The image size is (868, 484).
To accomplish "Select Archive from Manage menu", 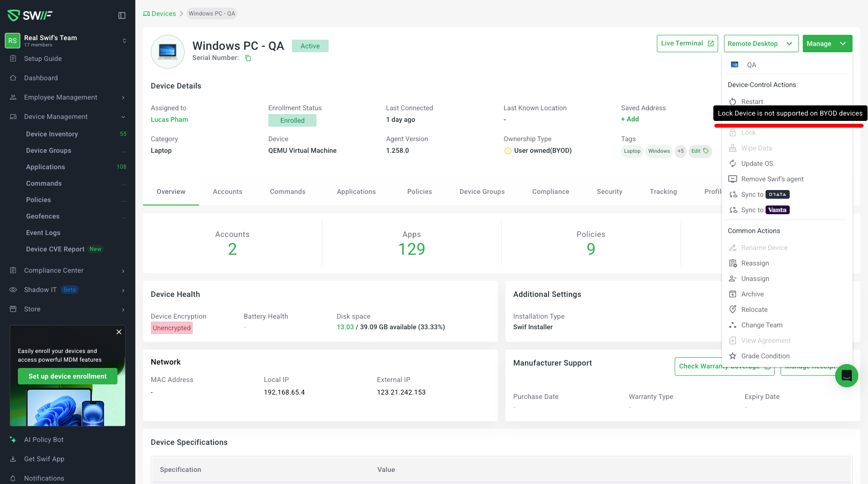I will click(x=752, y=294).
